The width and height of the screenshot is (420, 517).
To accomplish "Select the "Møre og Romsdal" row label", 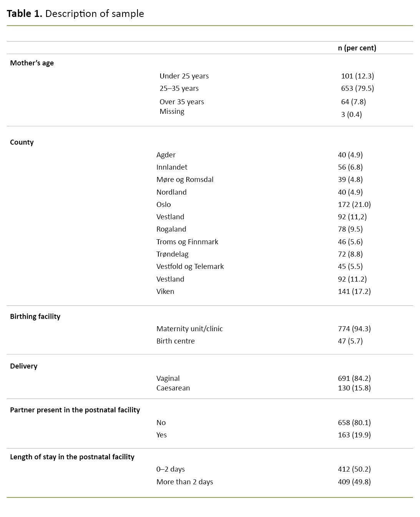I will [x=185, y=180].
